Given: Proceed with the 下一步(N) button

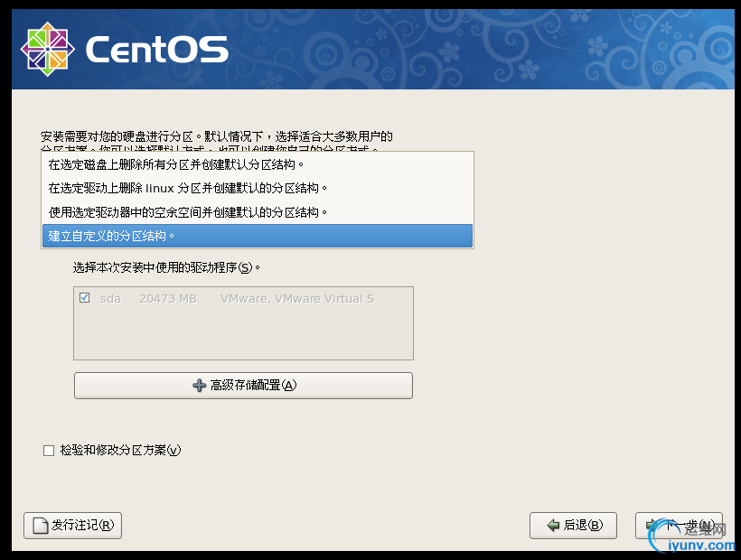Looking at the screenshot, I should point(679,525).
